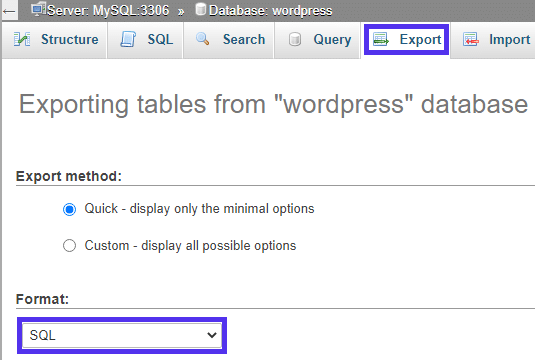Open the Structure tab

(x=55, y=40)
